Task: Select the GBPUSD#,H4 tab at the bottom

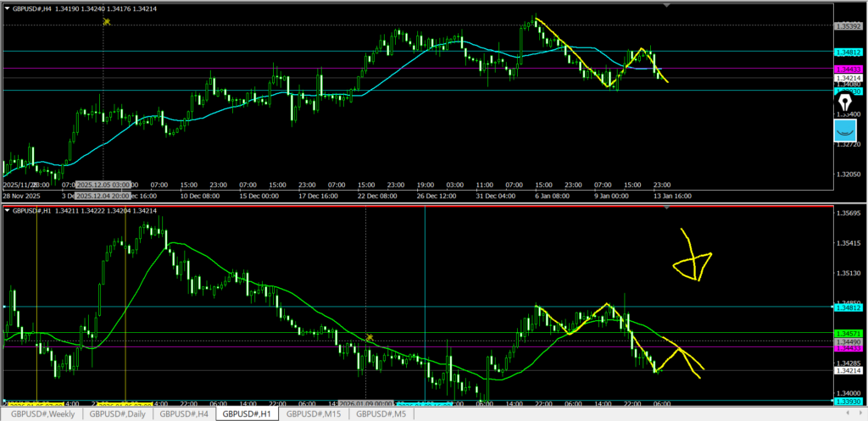Action: pyautogui.click(x=184, y=414)
